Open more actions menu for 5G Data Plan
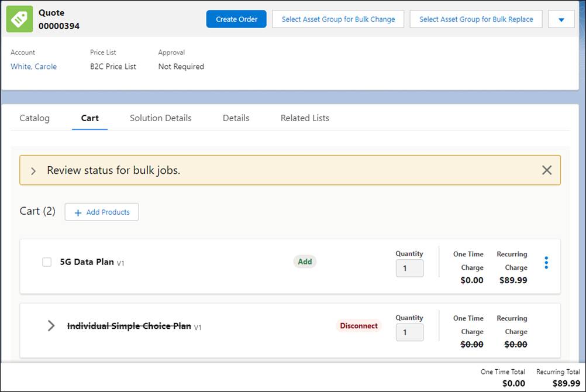 (x=546, y=262)
